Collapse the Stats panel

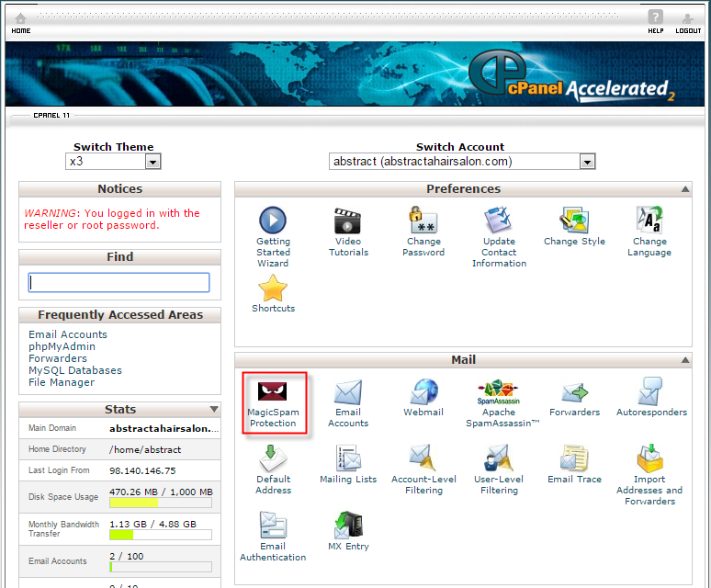(214, 409)
